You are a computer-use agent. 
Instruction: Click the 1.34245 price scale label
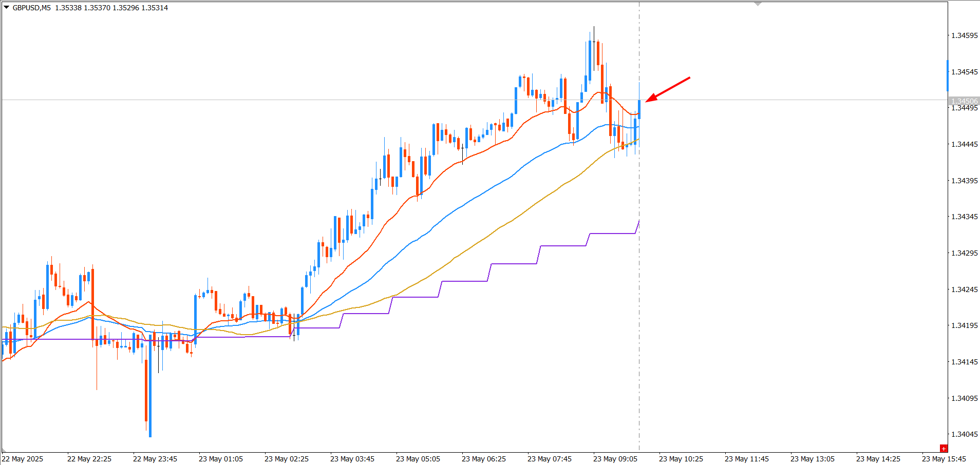pyautogui.click(x=965, y=289)
